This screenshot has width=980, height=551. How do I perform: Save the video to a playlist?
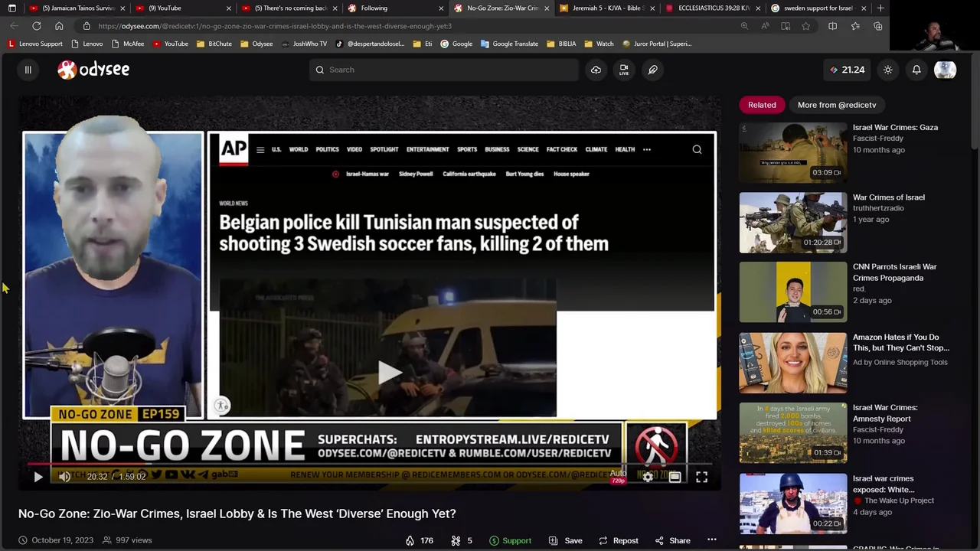(x=566, y=540)
